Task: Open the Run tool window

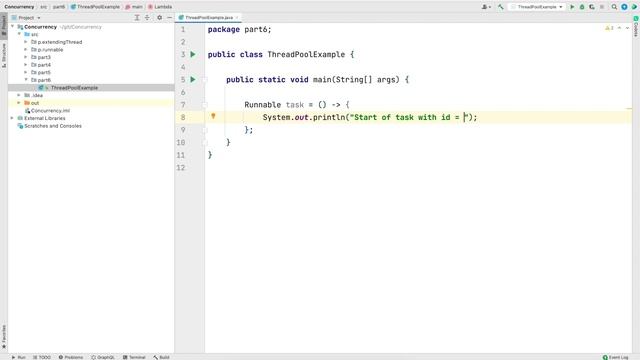Action: [x=19, y=357]
